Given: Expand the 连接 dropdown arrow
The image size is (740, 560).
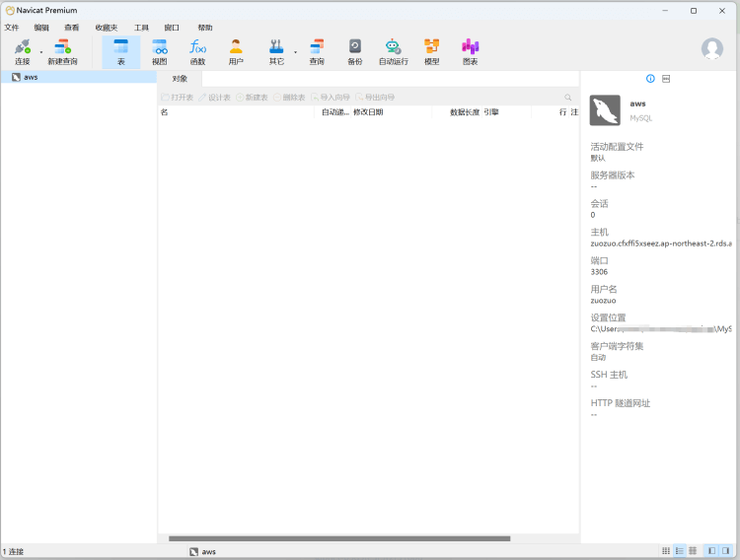Looking at the screenshot, I should pos(41,51).
